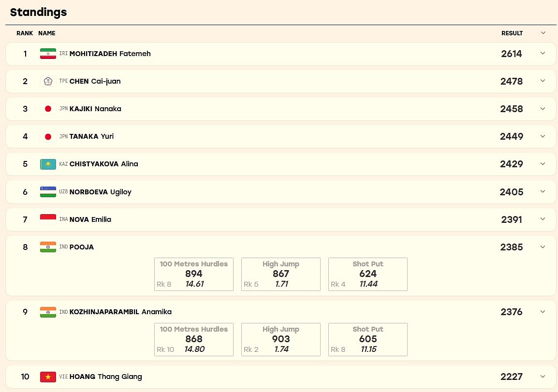Viewport: 558px width, 392px height.
Task: Click POOJA's high jump mark 1.71
Action: pyautogui.click(x=281, y=284)
